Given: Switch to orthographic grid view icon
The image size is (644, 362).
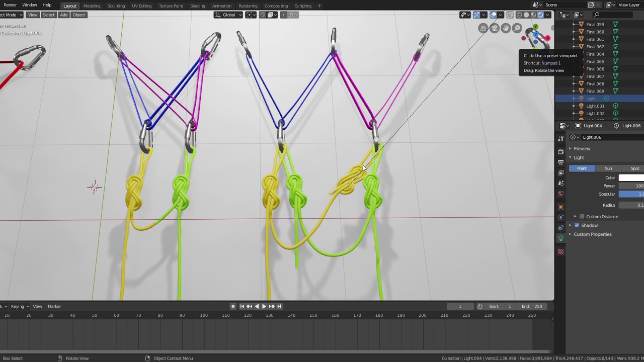Looking at the screenshot, I should (x=484, y=28).
